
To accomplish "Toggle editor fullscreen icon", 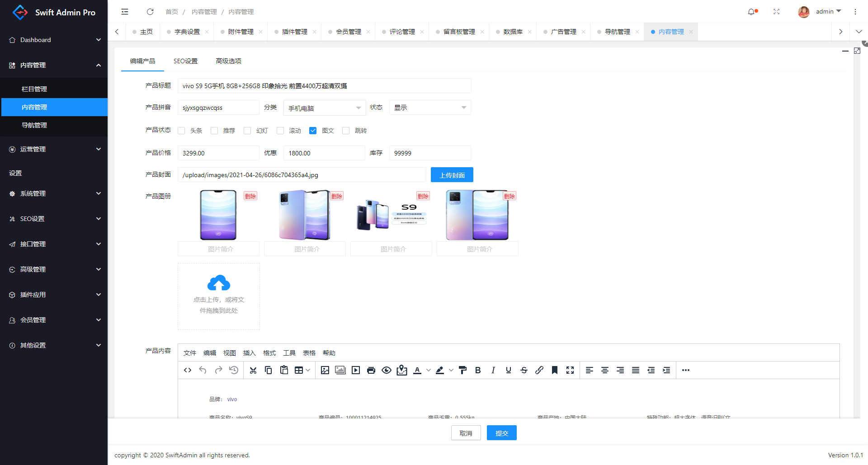I will [570, 370].
